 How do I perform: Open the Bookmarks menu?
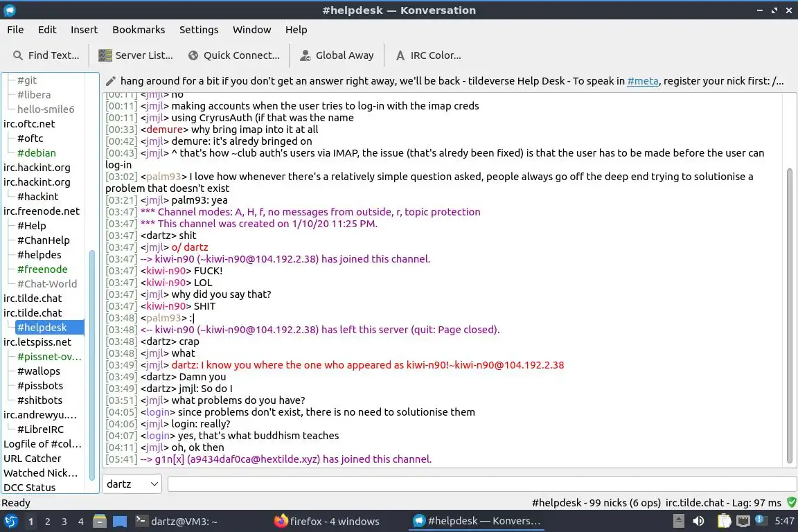pyautogui.click(x=139, y=30)
